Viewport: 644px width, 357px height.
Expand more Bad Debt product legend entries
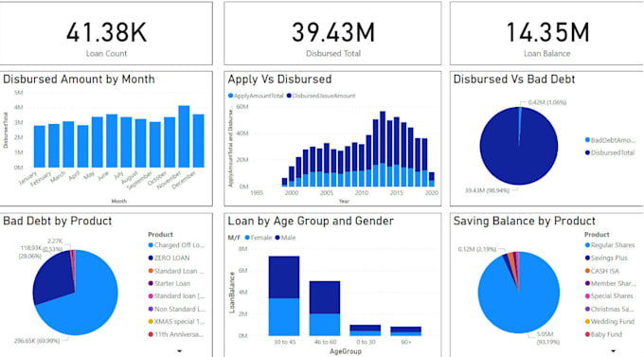(x=180, y=351)
